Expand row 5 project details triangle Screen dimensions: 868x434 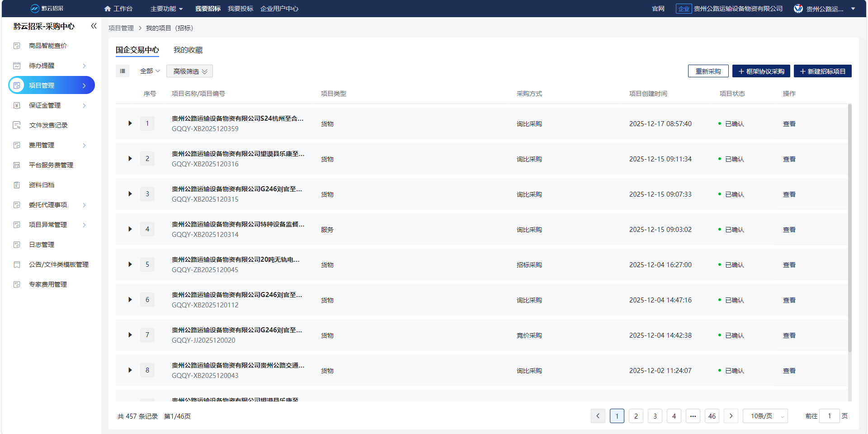pos(130,264)
